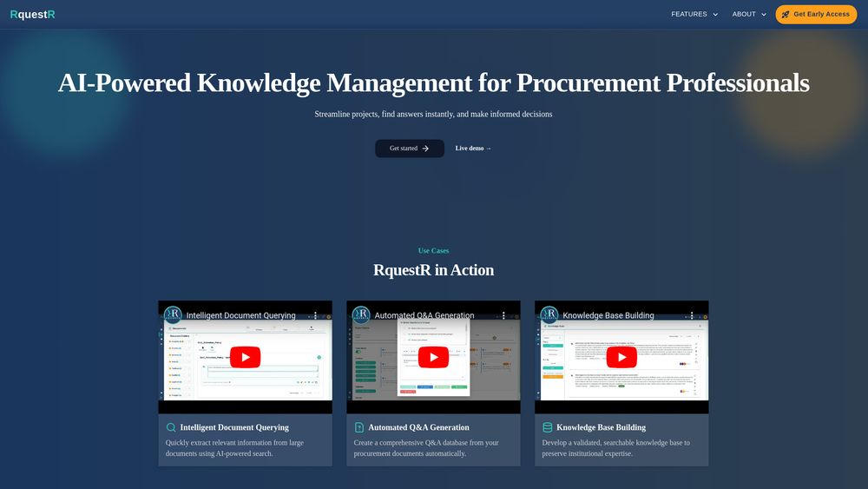Click the Get Early Access button
The height and width of the screenshot is (489, 868).
(x=816, y=15)
